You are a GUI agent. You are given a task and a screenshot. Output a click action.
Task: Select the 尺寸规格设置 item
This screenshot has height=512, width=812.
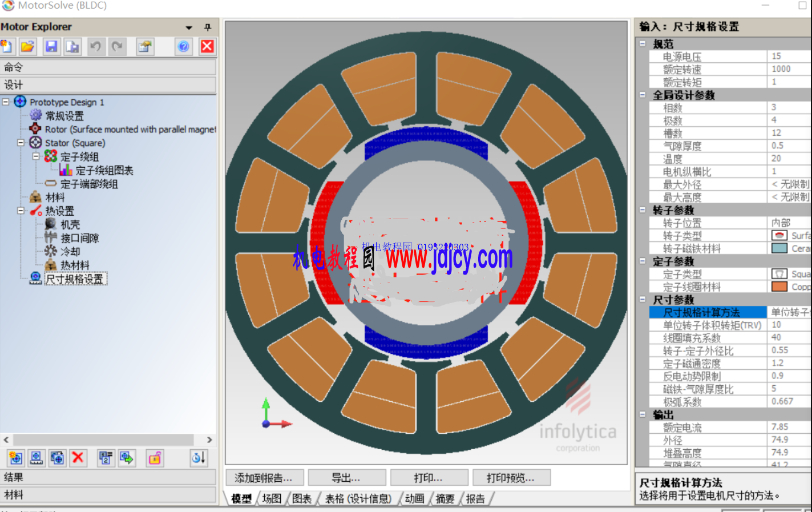click(x=75, y=279)
